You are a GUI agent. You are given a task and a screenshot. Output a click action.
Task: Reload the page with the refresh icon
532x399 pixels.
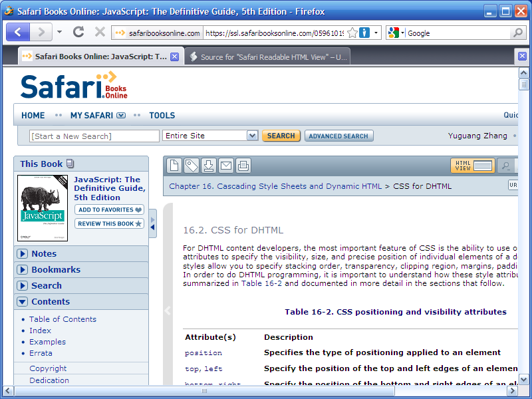pos(78,32)
